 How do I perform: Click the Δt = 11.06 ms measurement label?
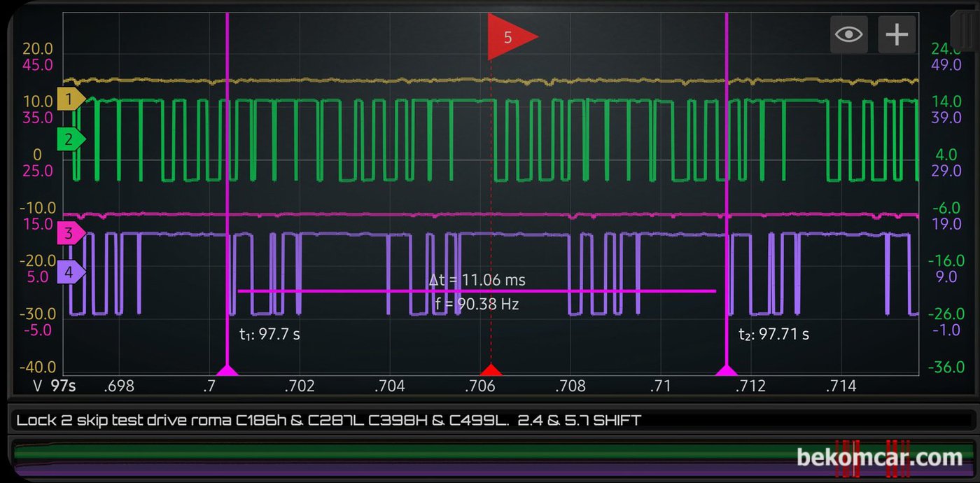(x=477, y=280)
